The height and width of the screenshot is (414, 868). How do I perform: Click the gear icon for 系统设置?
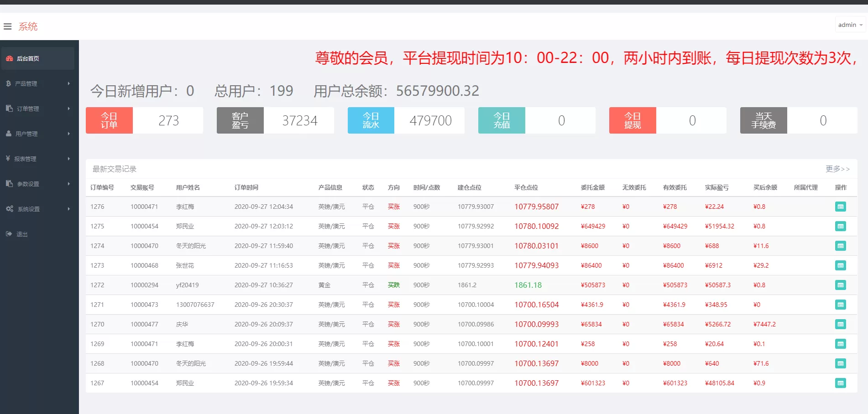pos(9,209)
